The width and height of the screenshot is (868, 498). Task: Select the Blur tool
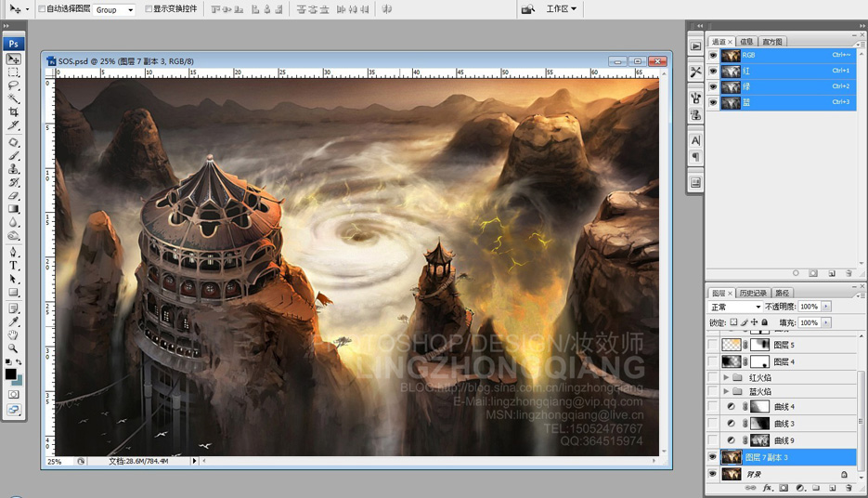pyautogui.click(x=13, y=222)
